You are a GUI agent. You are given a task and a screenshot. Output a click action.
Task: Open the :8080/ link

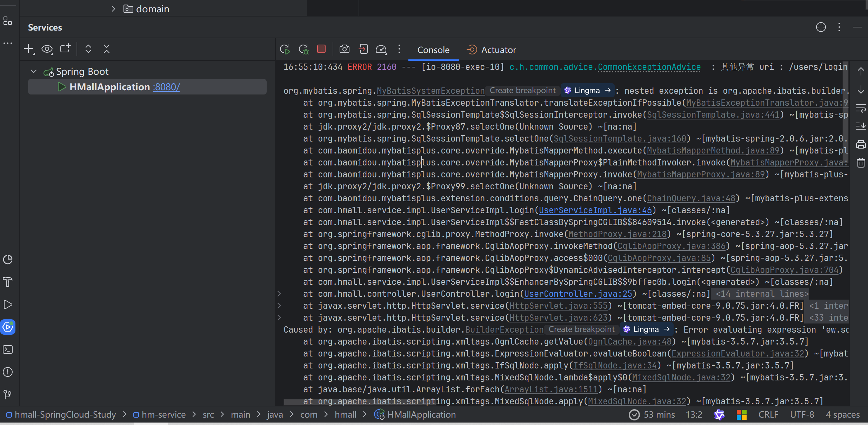click(166, 87)
